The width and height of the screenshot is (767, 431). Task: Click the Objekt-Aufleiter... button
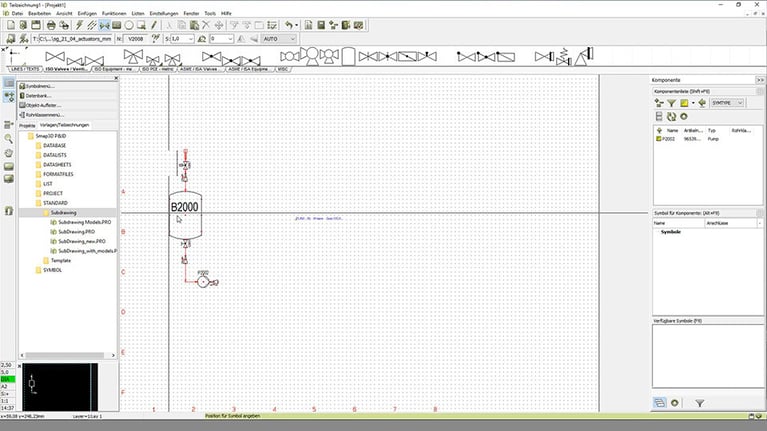click(x=68, y=105)
